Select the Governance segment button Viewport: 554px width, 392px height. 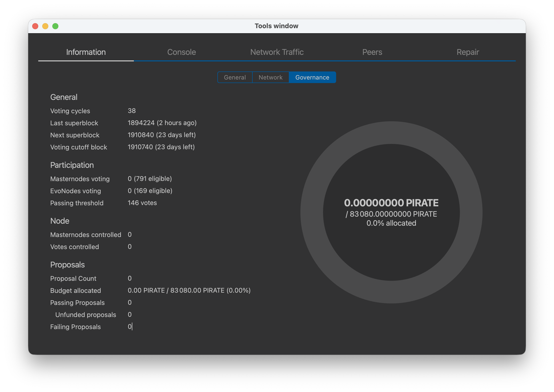tap(312, 77)
